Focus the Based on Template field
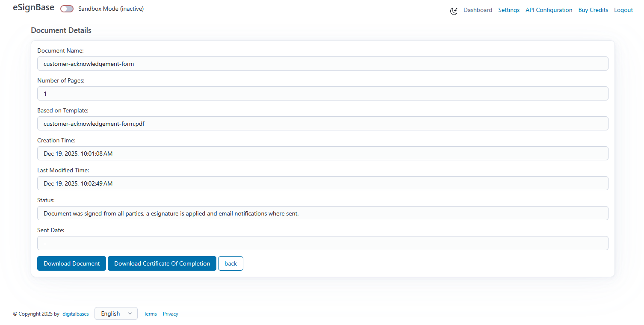The image size is (644, 325). pyautogui.click(x=322, y=124)
